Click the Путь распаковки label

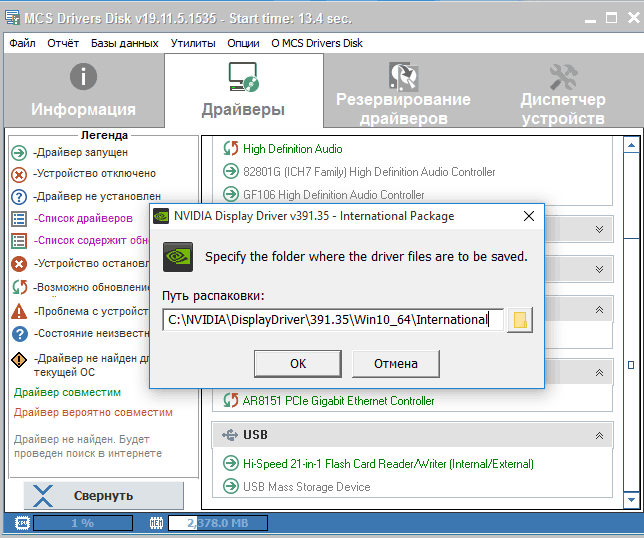tap(213, 296)
